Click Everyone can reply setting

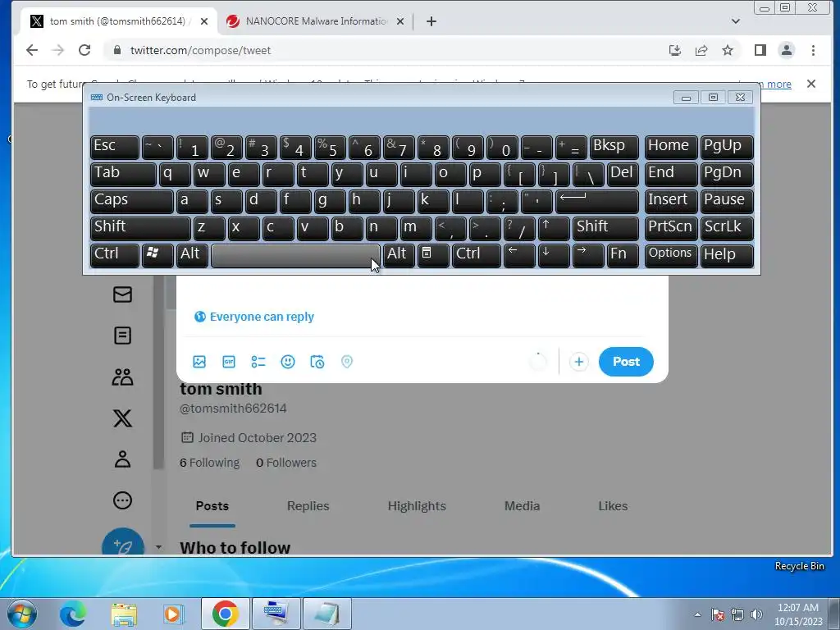tap(254, 317)
